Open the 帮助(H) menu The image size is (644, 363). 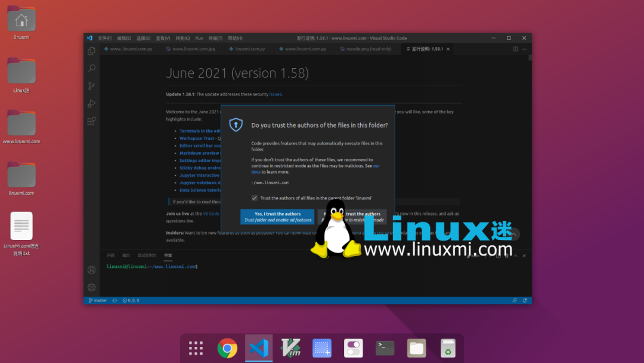pyautogui.click(x=236, y=38)
